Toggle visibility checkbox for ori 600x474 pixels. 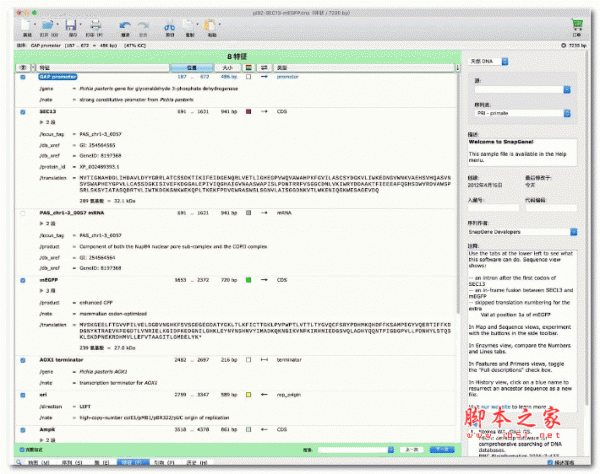pos(23,395)
